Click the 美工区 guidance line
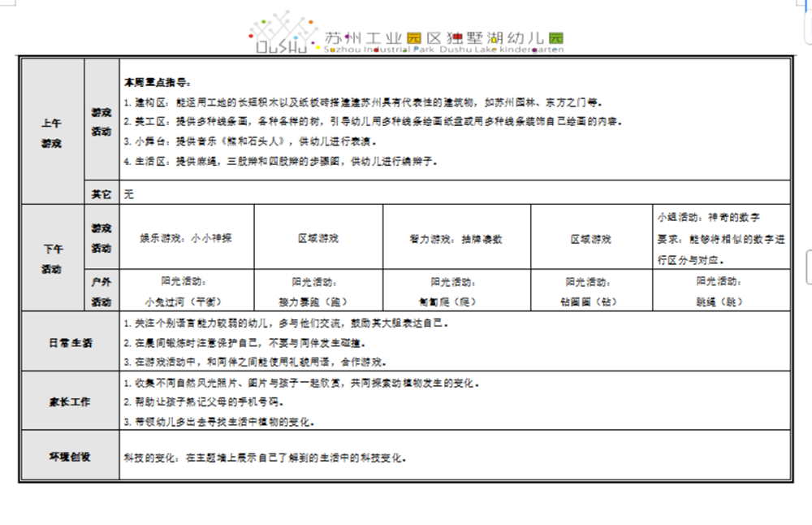The image size is (812, 525). tap(373, 122)
